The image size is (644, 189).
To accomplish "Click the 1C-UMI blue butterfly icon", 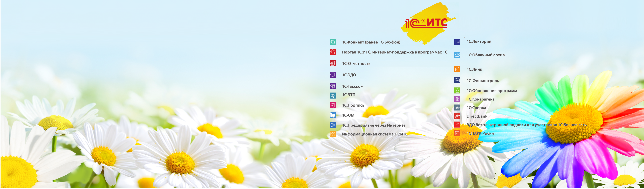I will [333, 115].
